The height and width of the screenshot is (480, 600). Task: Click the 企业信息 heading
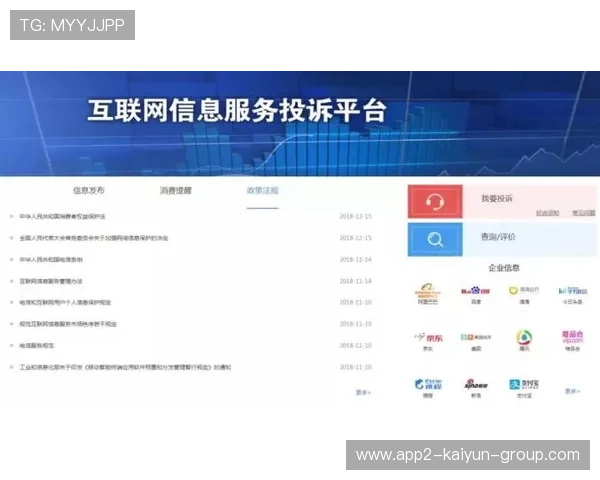click(504, 268)
